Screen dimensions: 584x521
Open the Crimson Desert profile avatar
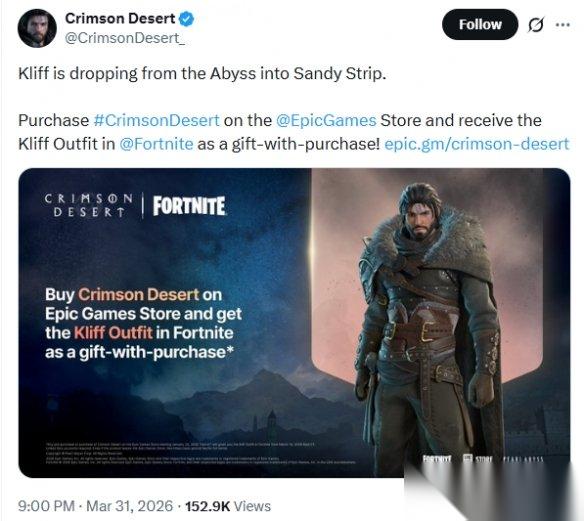tap(37, 29)
